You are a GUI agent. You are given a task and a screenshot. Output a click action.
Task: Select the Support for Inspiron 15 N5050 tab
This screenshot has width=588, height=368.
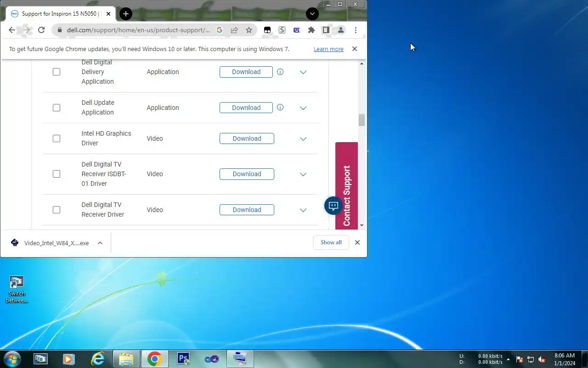[x=61, y=14]
